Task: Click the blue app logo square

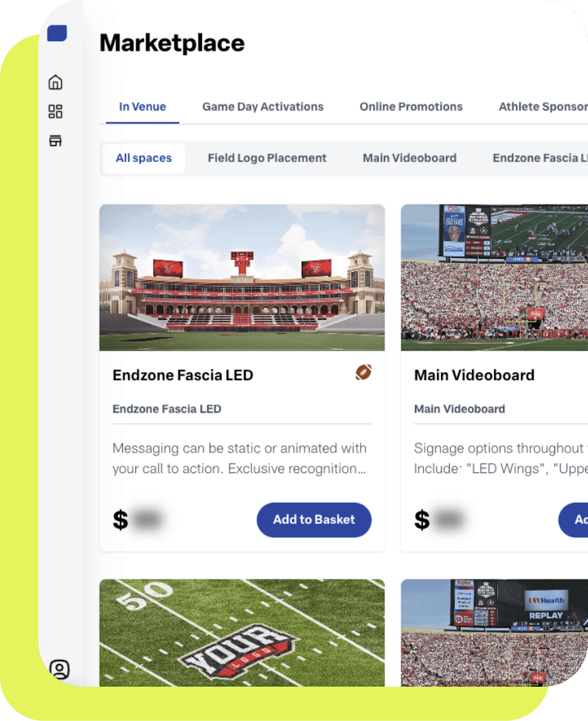Action: click(x=57, y=33)
